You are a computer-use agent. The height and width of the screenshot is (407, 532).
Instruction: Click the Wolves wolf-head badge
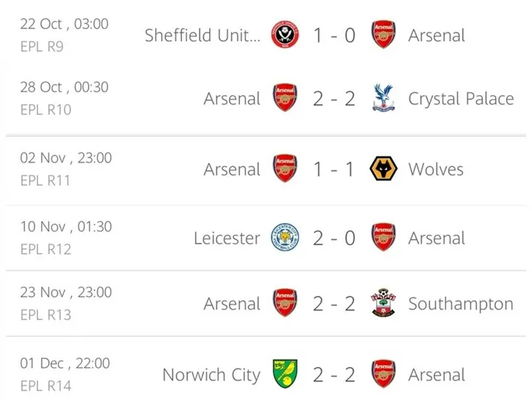[x=383, y=169]
